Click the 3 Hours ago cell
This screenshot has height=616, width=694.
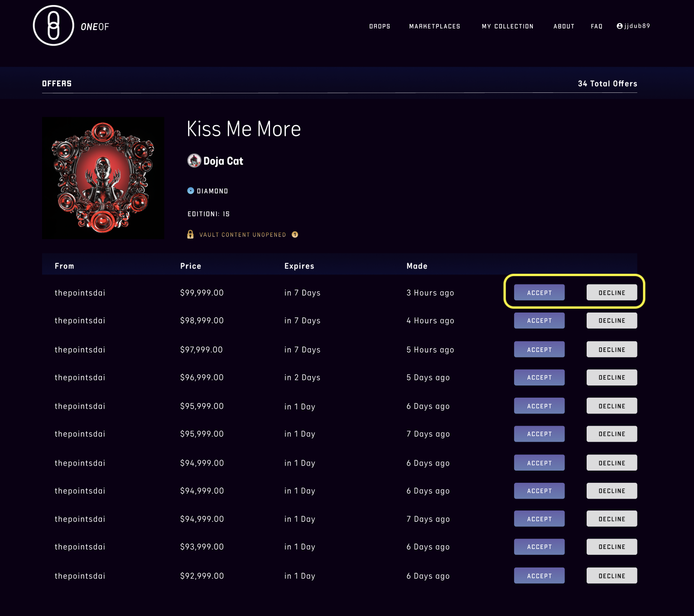click(x=430, y=293)
